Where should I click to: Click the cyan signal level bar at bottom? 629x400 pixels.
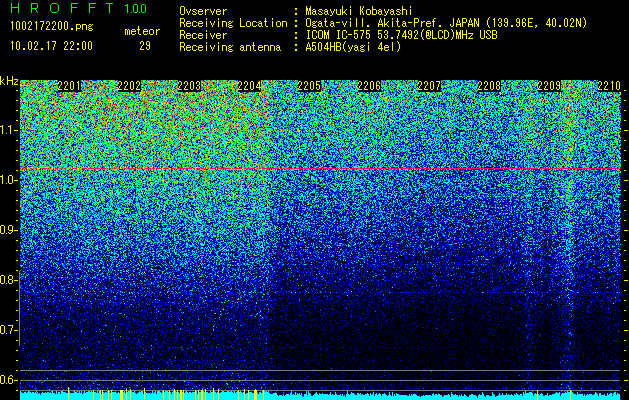320,396
